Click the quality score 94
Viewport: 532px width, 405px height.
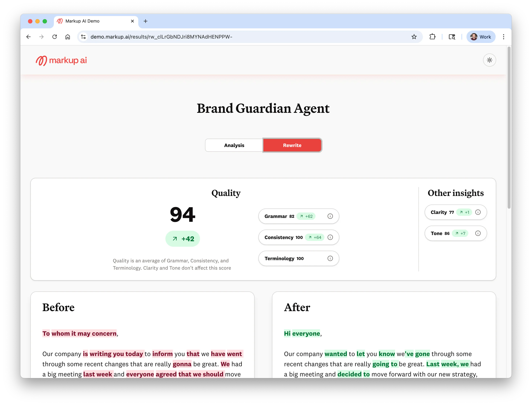(x=182, y=215)
